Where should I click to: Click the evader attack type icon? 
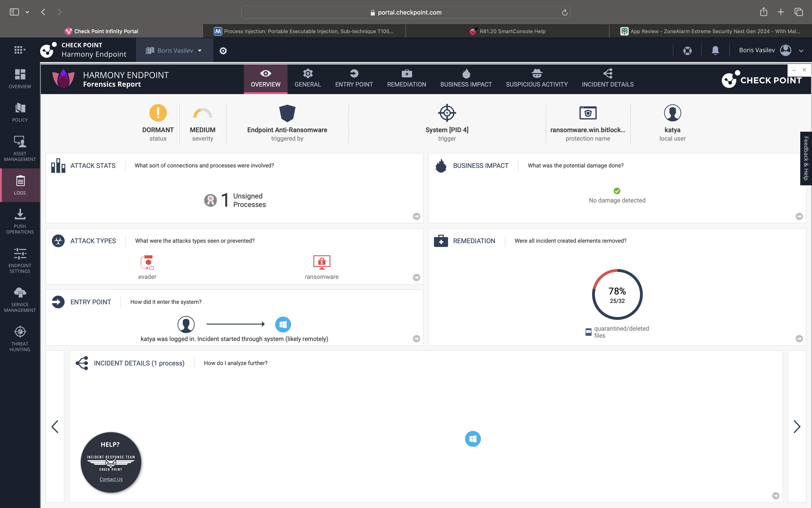pyautogui.click(x=147, y=262)
